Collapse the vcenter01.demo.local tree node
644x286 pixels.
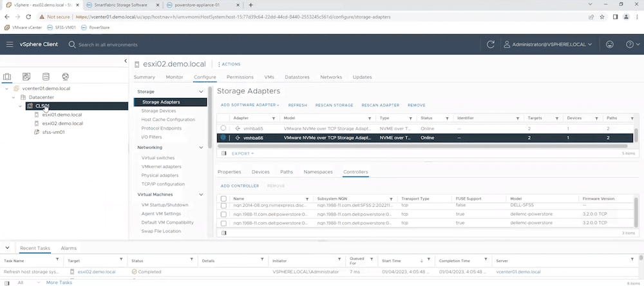(x=7, y=88)
